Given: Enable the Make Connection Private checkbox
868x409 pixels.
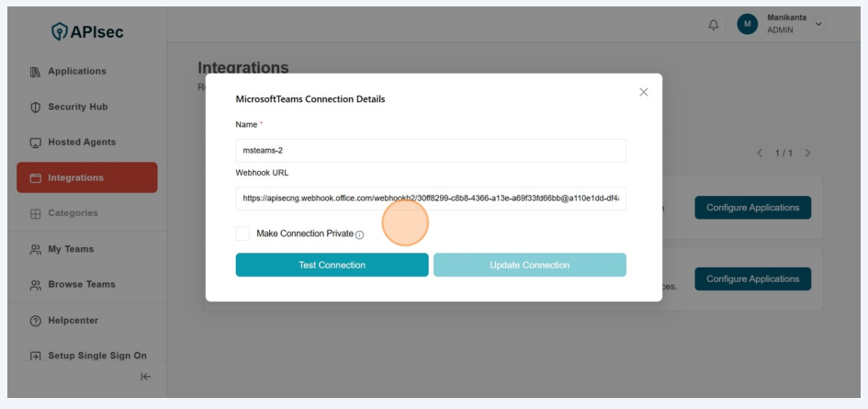Looking at the screenshot, I should [x=242, y=234].
